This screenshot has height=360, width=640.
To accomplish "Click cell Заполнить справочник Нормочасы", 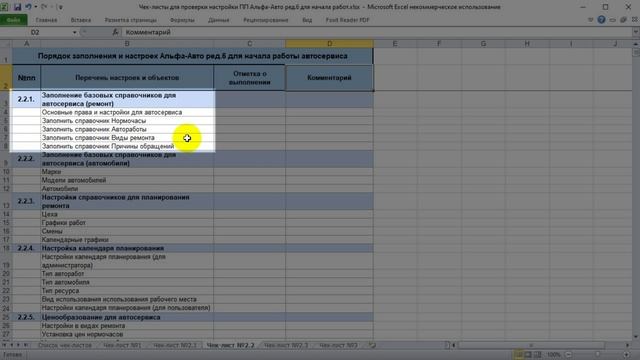I will pos(127,121).
